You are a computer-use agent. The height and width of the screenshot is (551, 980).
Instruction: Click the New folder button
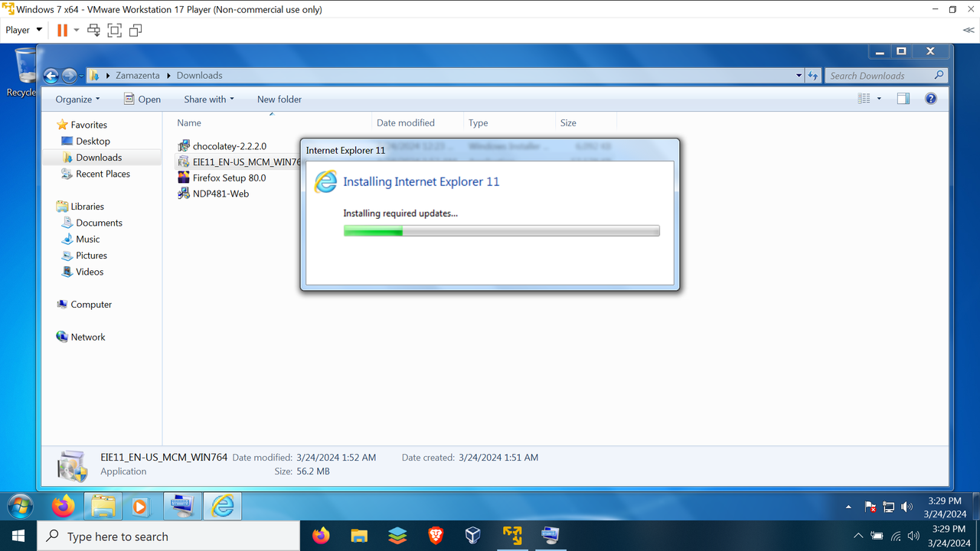pyautogui.click(x=279, y=99)
